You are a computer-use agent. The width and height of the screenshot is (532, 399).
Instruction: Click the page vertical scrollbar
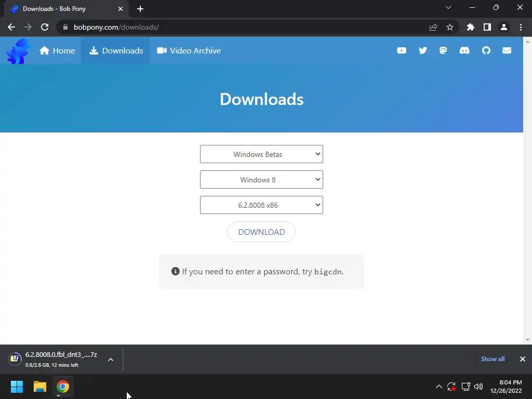[527, 190]
